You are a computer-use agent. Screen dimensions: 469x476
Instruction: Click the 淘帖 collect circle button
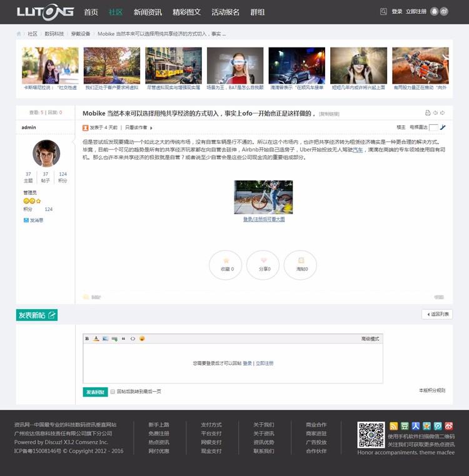[300, 265]
